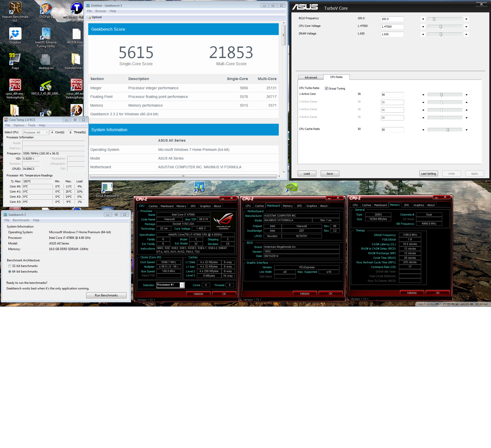Click CPU Cache Ratio right arrow increase

coord(467,130)
